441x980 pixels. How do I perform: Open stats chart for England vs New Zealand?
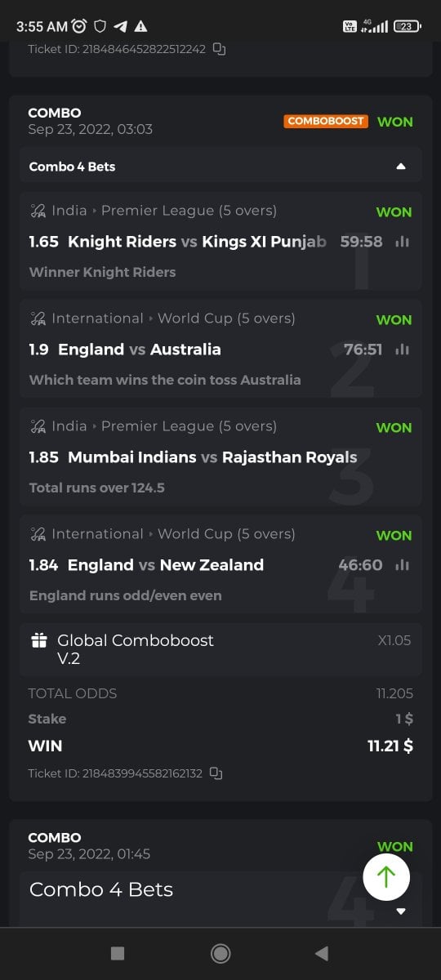pyautogui.click(x=402, y=565)
